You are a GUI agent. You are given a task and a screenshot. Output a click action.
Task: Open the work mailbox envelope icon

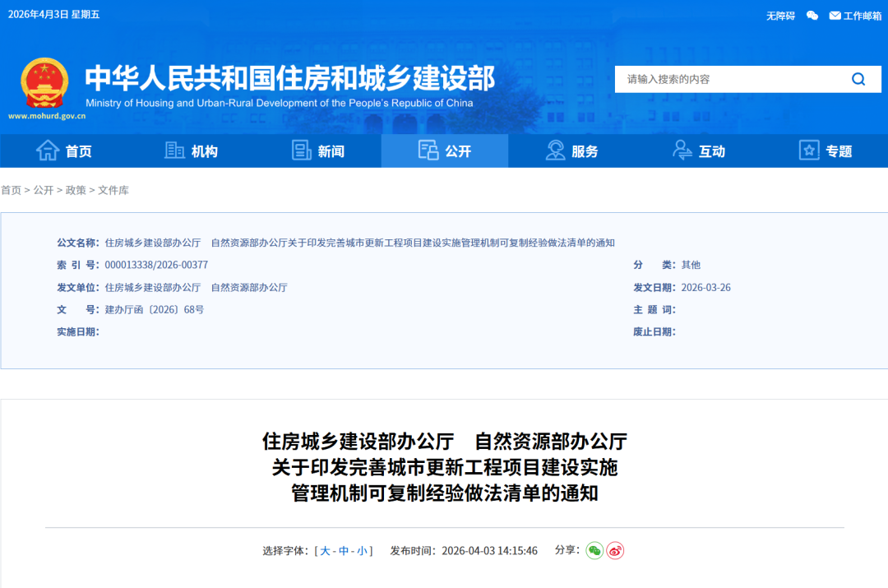[835, 16]
